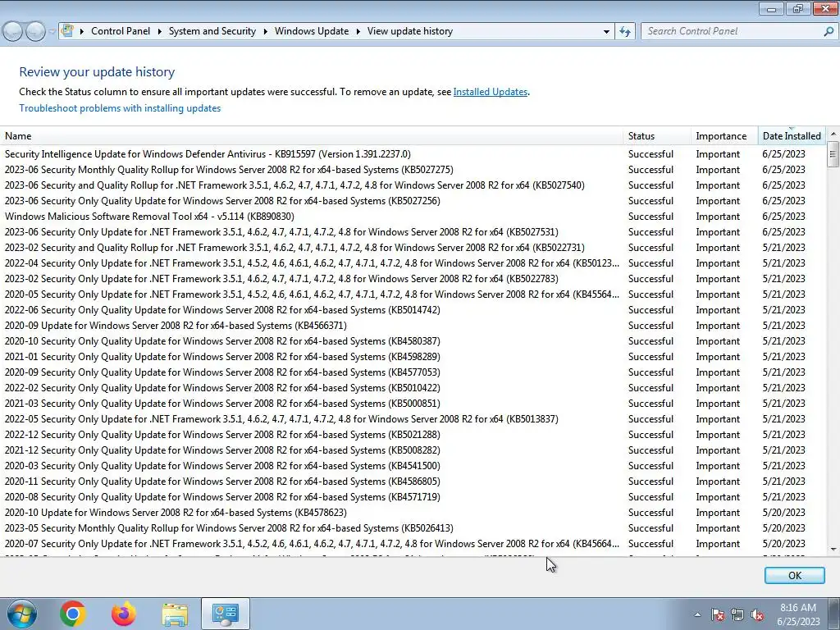
Task: Open the recent pages dropdown arrow
Action: click(52, 32)
